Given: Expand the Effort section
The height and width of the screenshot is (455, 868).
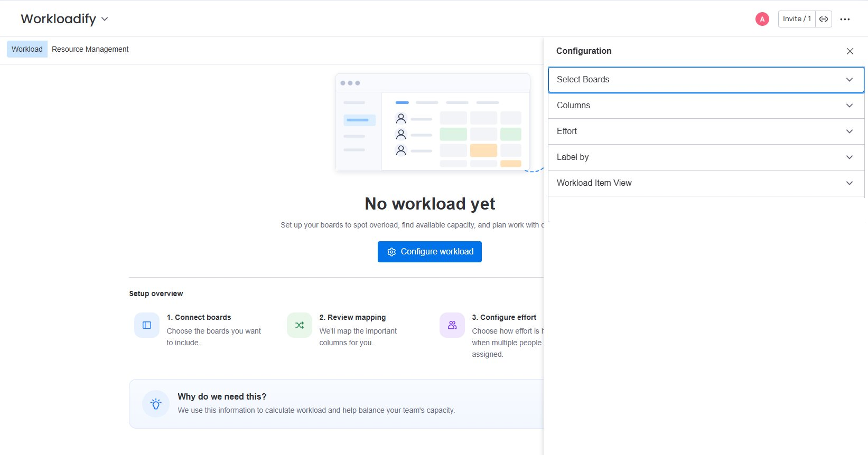Looking at the screenshot, I should [x=706, y=131].
